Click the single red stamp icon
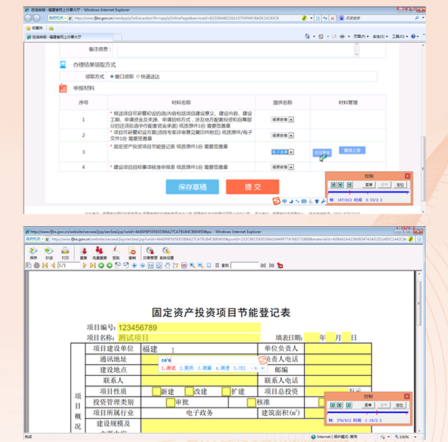This screenshot has width=448, height=442. [x=84, y=251]
